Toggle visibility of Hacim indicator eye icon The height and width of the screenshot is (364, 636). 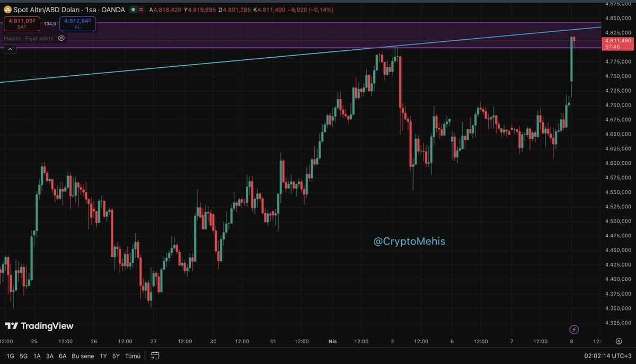click(x=61, y=38)
